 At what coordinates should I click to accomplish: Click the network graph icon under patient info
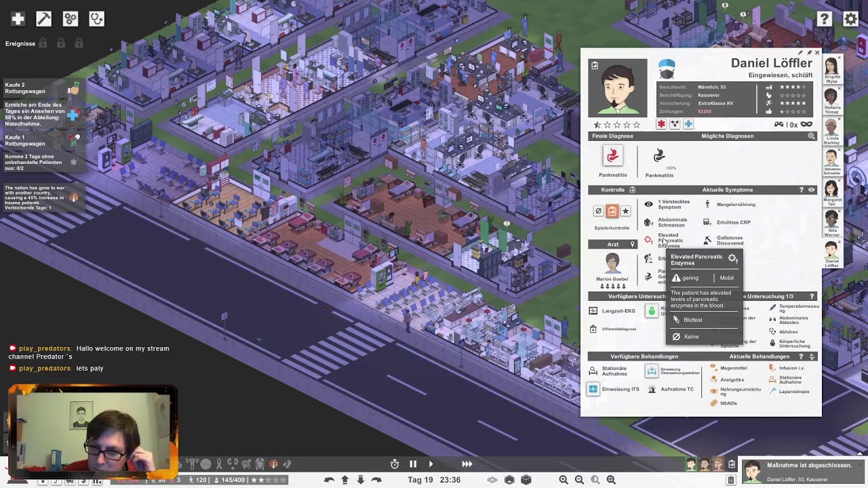coord(675,124)
